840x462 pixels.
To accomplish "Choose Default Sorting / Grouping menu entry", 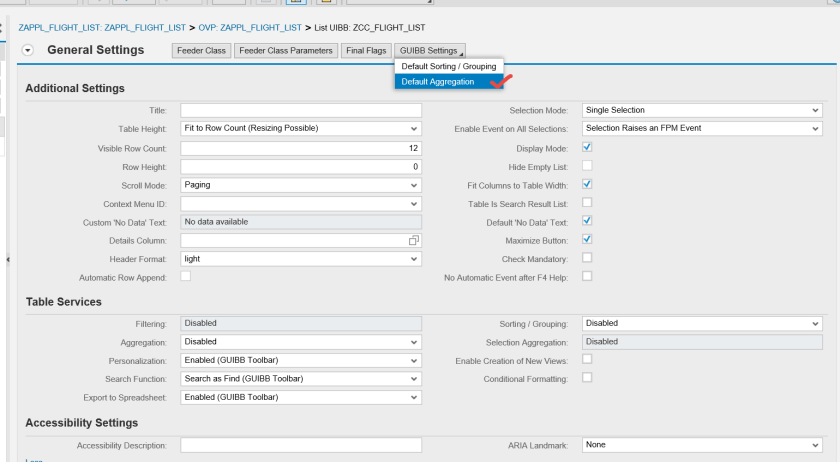I will pos(449,66).
